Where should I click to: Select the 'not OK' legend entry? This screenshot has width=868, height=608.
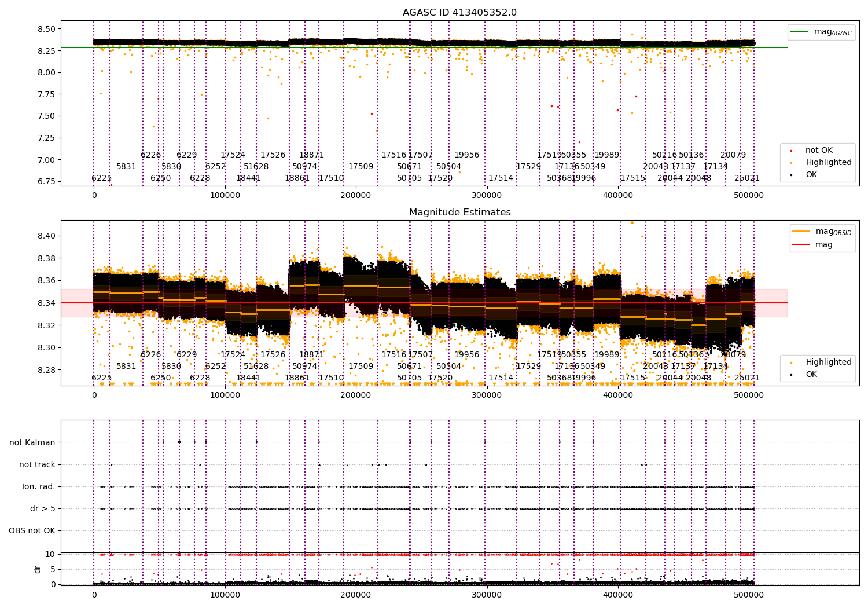pyautogui.click(x=819, y=151)
